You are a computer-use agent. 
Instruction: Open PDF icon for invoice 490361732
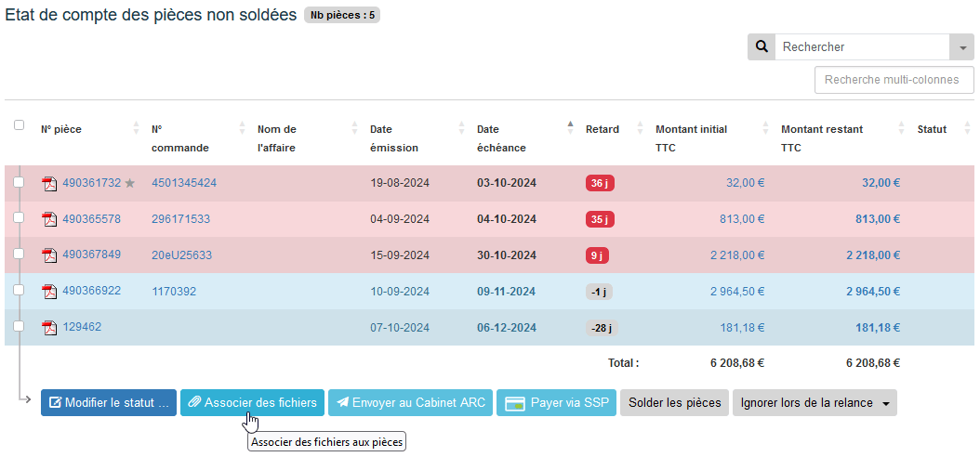tap(49, 184)
